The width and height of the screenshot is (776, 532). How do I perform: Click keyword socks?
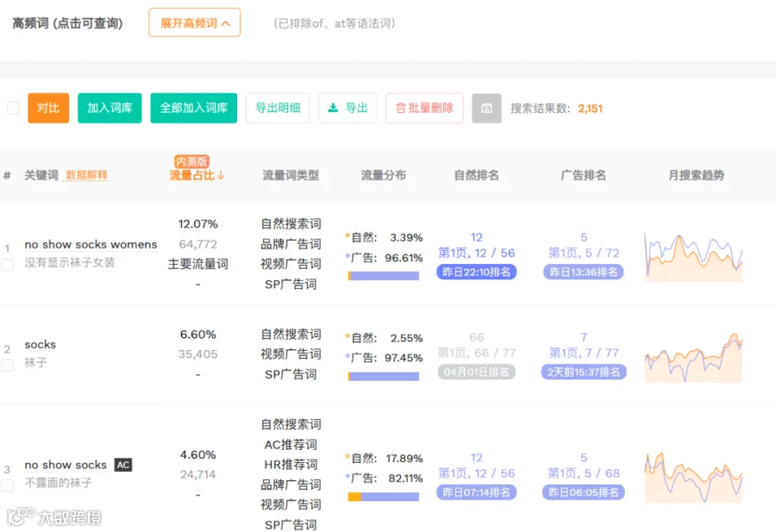coord(40,344)
